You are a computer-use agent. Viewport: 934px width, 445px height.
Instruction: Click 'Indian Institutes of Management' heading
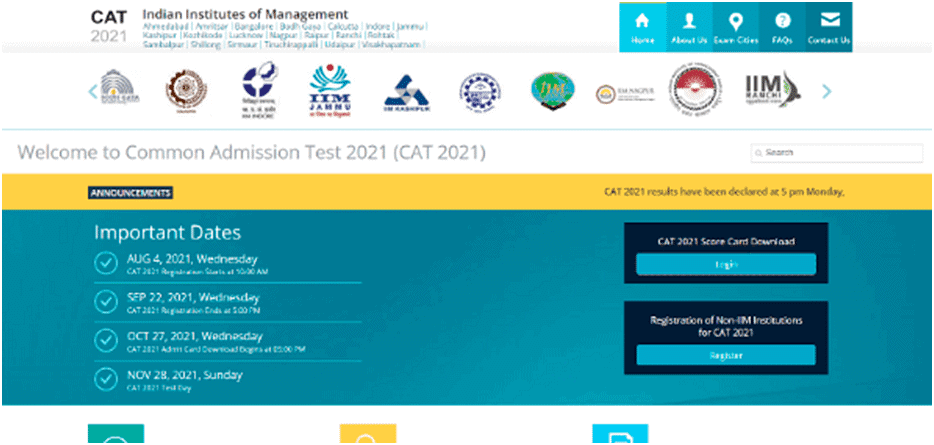[245, 14]
